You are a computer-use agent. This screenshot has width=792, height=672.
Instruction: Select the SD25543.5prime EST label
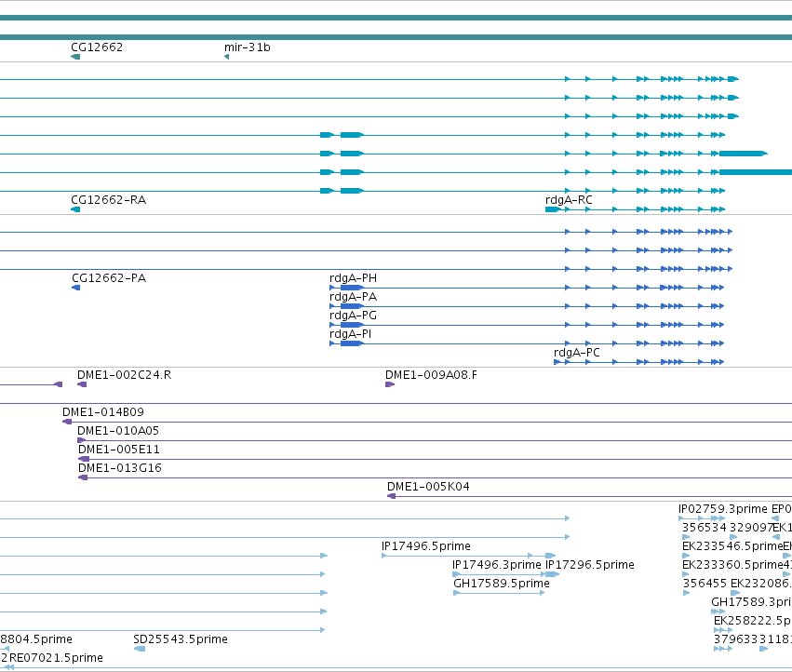pos(181,639)
